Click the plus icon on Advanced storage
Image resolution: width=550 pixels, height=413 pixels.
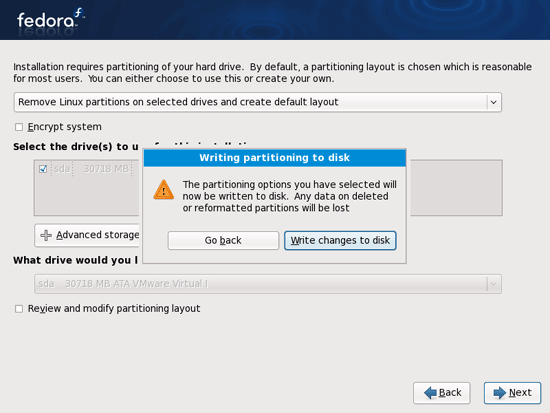pos(46,235)
